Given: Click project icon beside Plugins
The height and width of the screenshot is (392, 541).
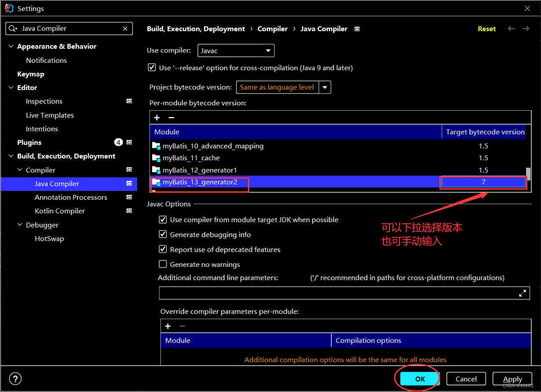Looking at the screenshot, I should pyautogui.click(x=129, y=142).
